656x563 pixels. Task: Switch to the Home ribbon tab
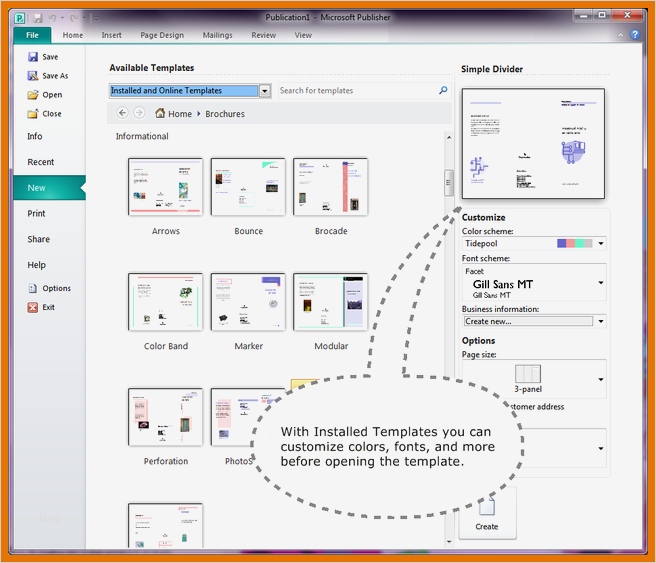pos(73,35)
